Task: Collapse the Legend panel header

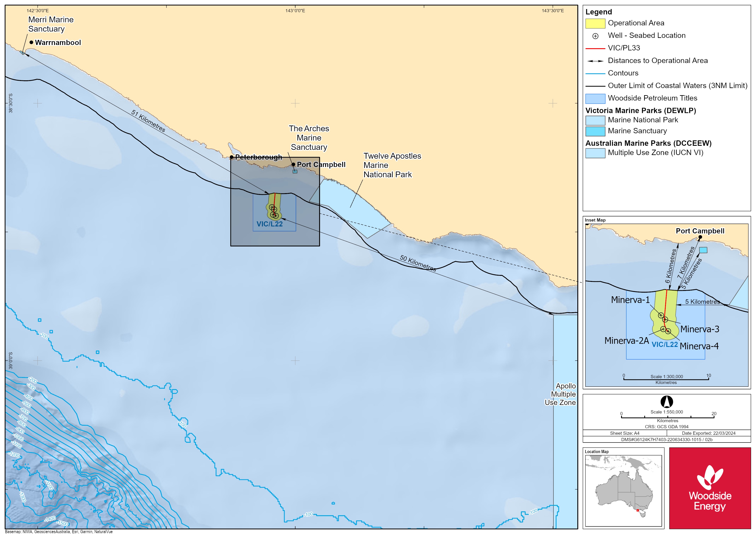Action: pos(599,12)
